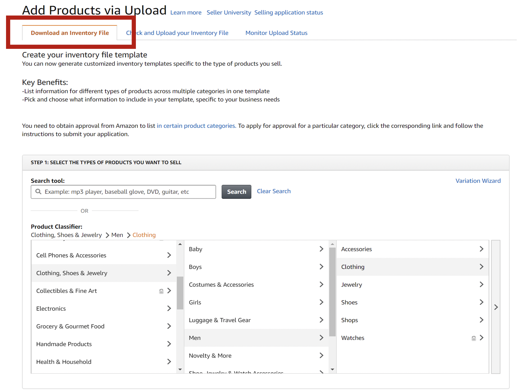Click chevron next to Jewelry
Viewport: 532px width, 392px height.
482,285
